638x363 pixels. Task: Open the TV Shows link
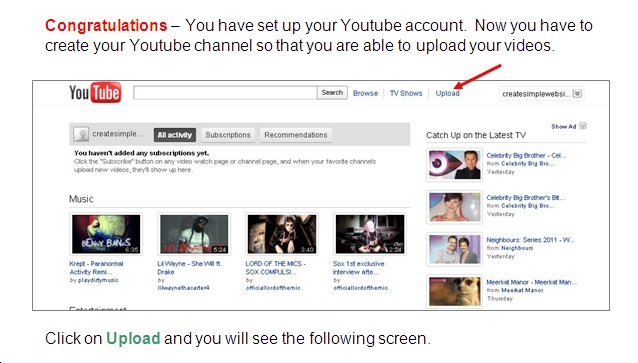point(406,93)
